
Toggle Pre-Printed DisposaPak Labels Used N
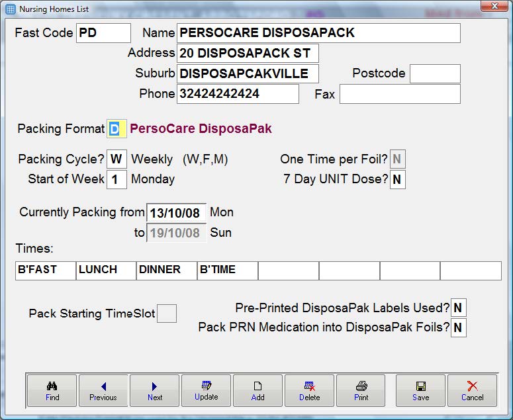(458, 308)
